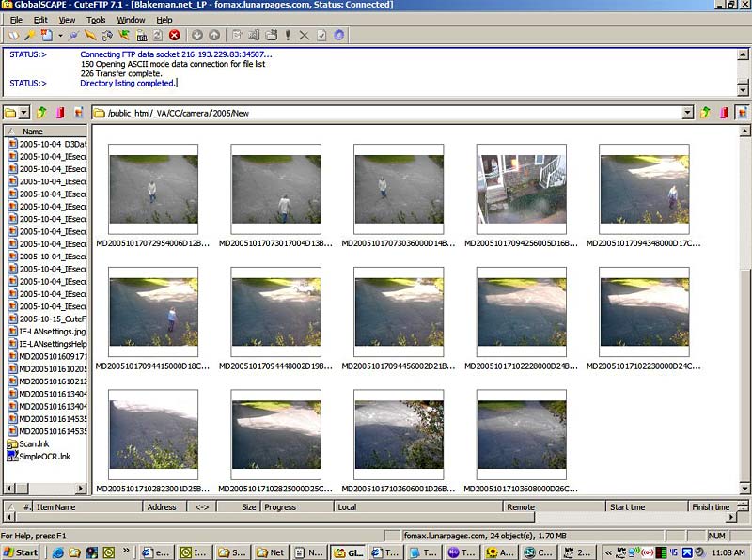752x560 pixels.
Task: Open the Tools menu
Action: pyautogui.click(x=96, y=20)
